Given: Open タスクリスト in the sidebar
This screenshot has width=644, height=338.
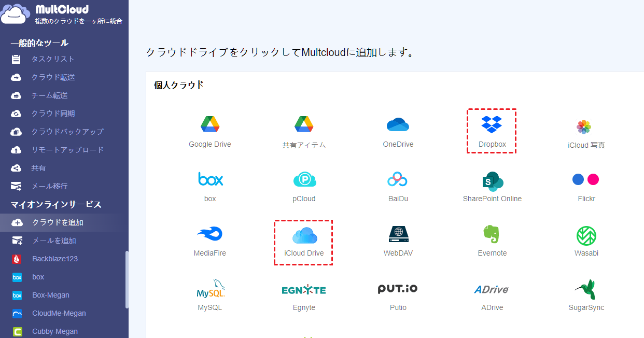Looking at the screenshot, I should click(x=53, y=59).
